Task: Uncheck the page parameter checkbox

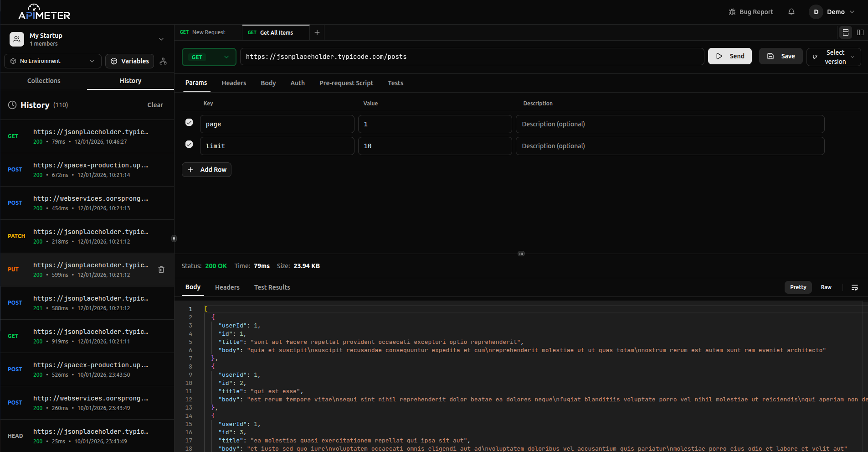Action: (x=189, y=122)
